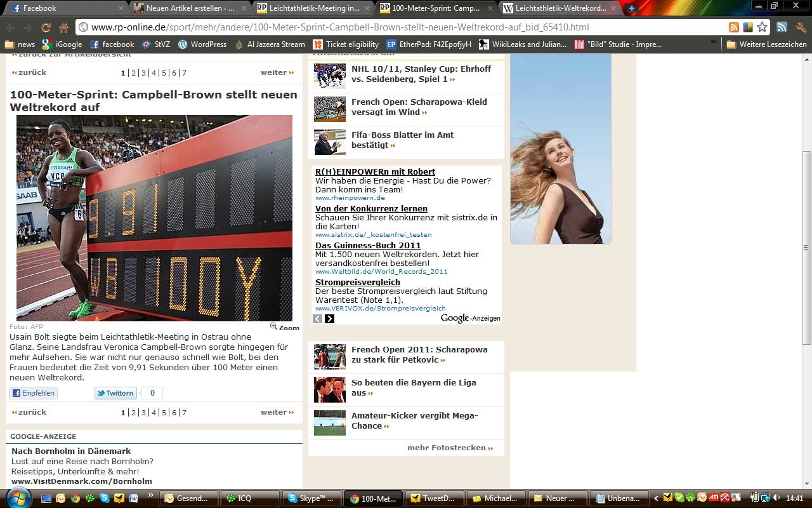Go to the browser home page icon
The image size is (812, 508).
63,27
